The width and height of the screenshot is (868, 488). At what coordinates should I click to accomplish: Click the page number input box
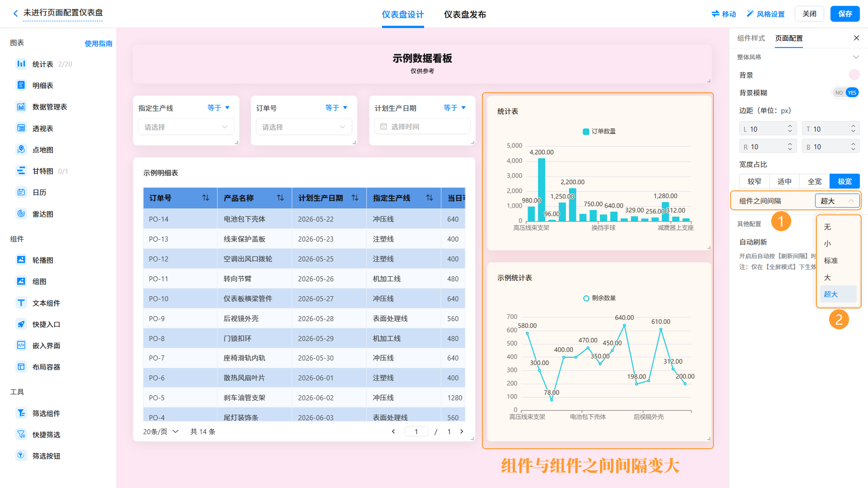pos(416,431)
